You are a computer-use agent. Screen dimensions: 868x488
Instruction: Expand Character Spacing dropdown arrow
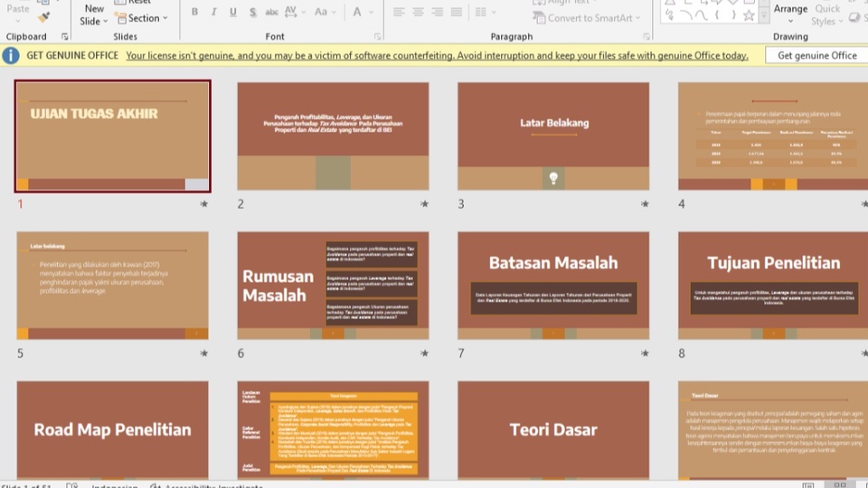pyautogui.click(x=304, y=12)
